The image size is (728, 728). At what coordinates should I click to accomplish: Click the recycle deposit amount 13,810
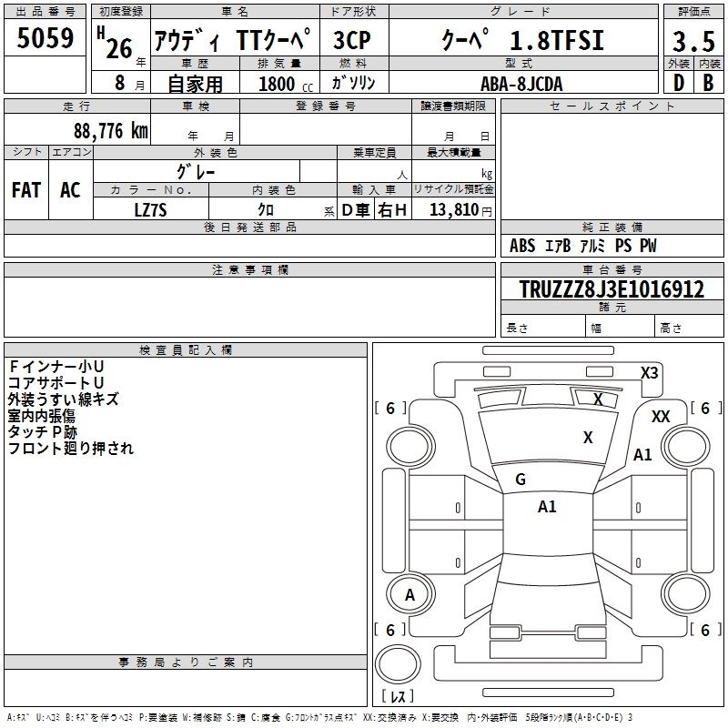coord(453,209)
